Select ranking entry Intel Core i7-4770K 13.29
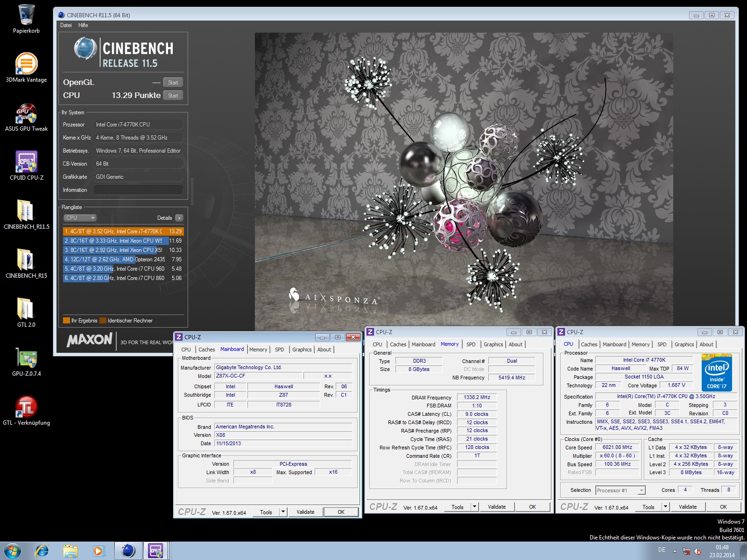The image size is (747, 560). (123, 231)
